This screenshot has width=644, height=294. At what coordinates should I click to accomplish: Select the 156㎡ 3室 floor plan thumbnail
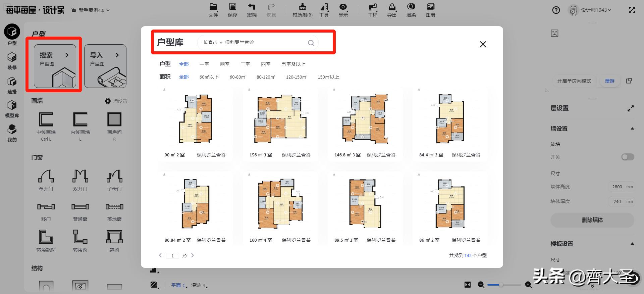click(x=280, y=119)
